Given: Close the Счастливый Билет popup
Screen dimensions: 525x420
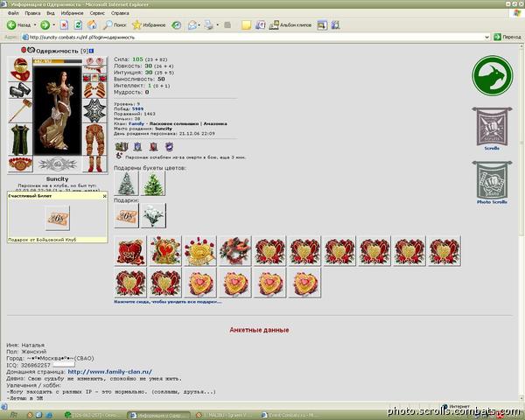Looking at the screenshot, I should coord(104,196).
